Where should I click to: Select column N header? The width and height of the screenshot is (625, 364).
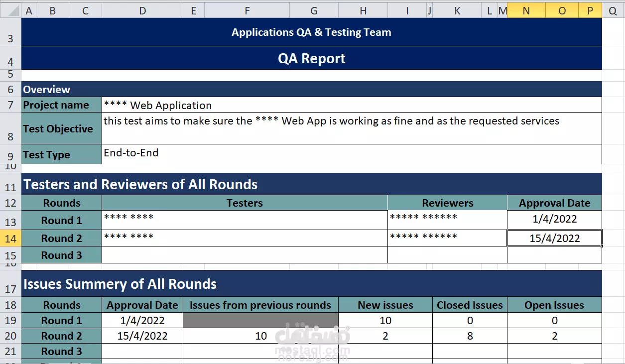pos(526,10)
